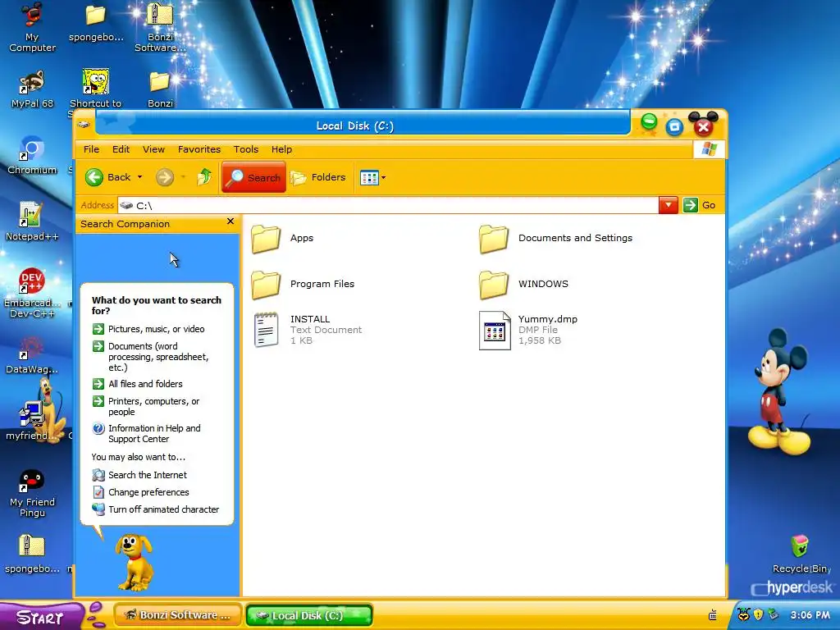This screenshot has height=630, width=840.
Task: Open the Back history dropdown arrow
Action: [139, 177]
